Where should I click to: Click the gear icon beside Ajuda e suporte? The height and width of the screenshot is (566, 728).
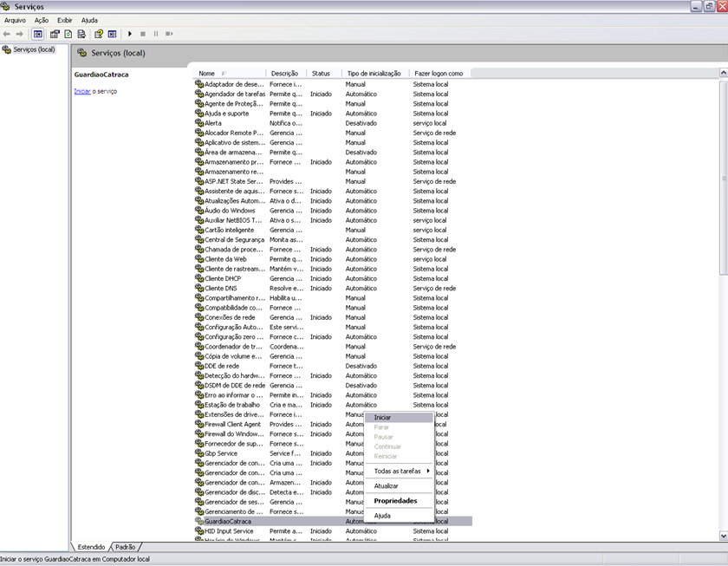(199, 114)
